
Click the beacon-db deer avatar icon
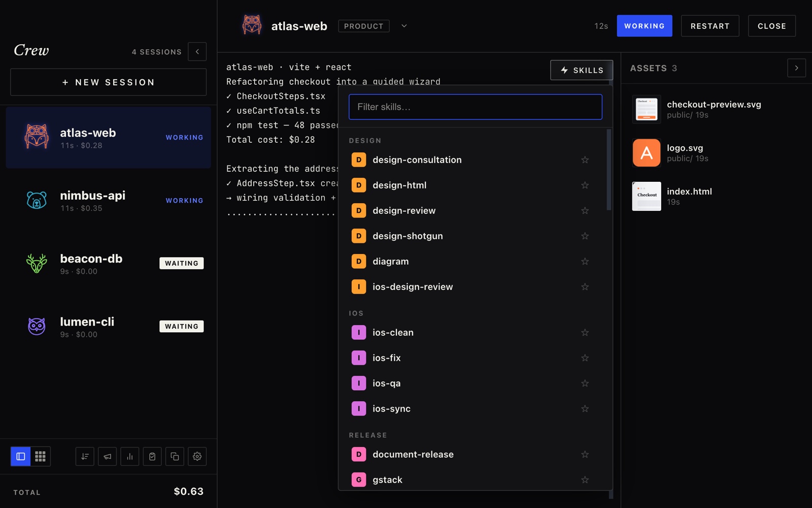[x=37, y=263]
